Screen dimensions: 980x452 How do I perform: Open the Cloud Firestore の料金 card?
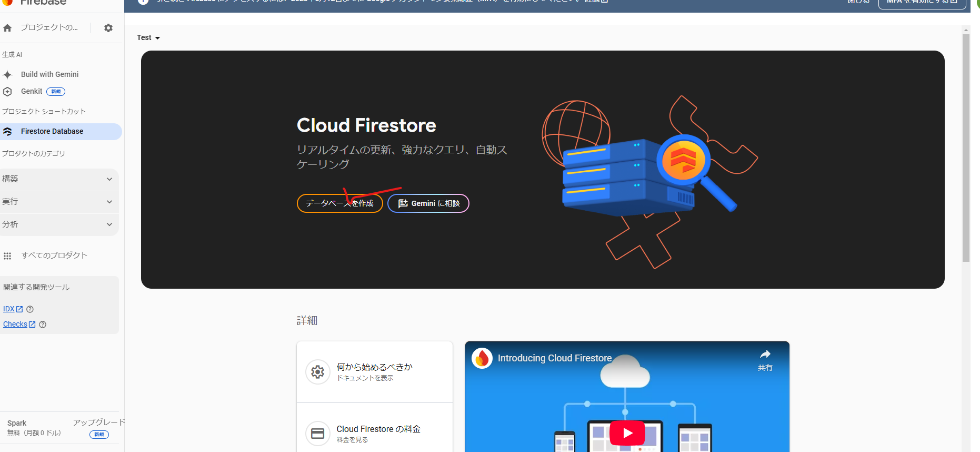375,434
